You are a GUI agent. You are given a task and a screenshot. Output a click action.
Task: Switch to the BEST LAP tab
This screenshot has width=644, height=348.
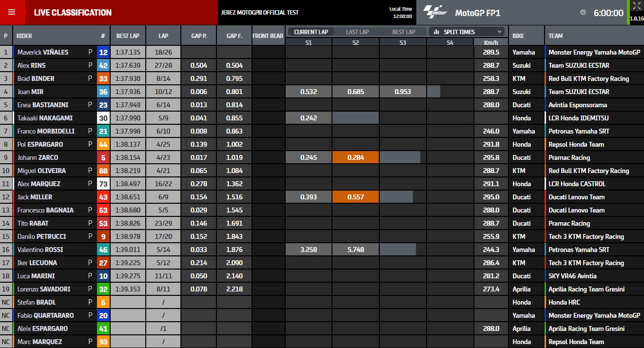(x=404, y=32)
